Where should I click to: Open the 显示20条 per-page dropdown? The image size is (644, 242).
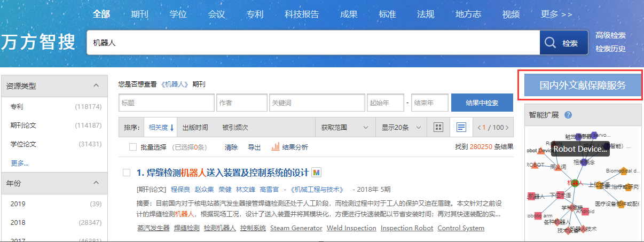point(401,128)
